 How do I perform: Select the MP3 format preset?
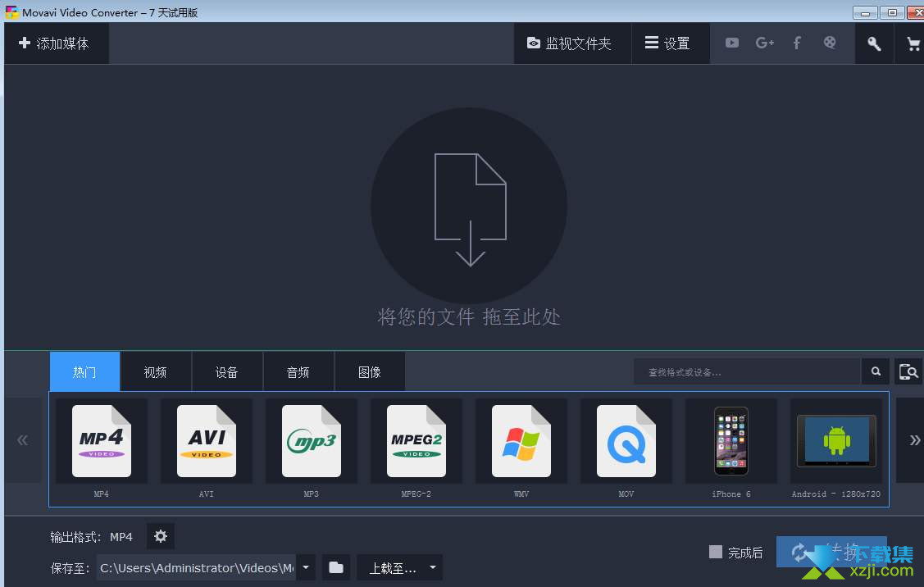(312, 449)
